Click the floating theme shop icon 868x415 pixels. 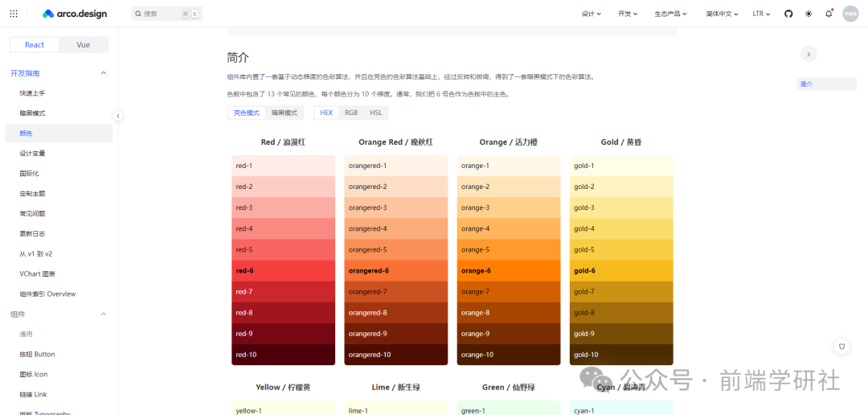coord(841,347)
